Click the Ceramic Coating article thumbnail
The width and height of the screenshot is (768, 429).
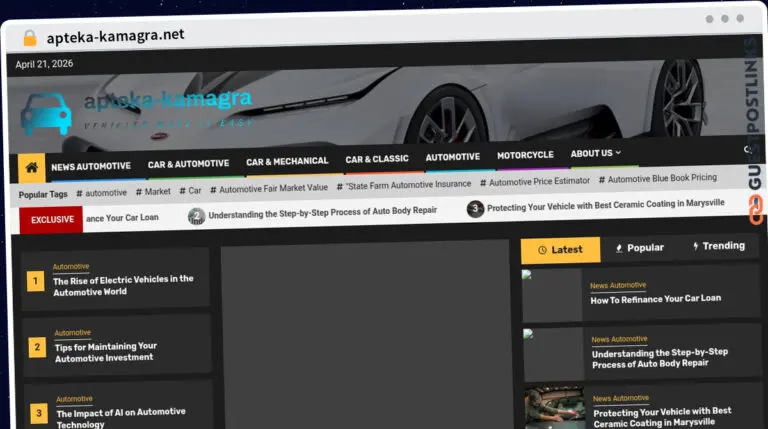tap(554, 407)
